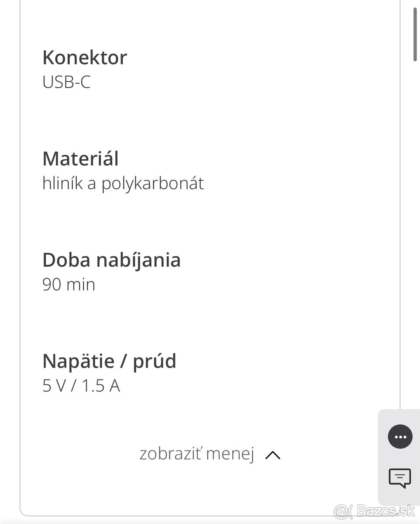Click the word "polykarbonát"
420x524 pixels.
pyautogui.click(x=152, y=184)
